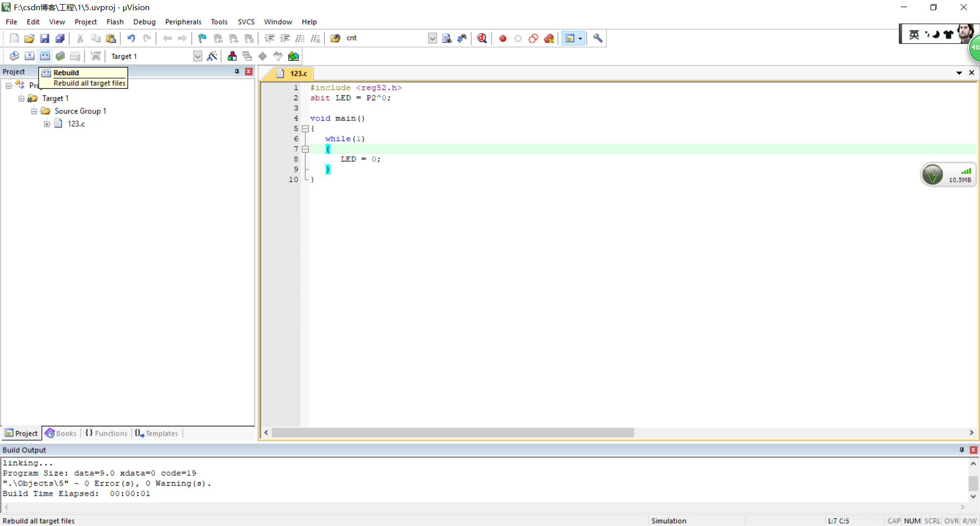Close the Build Output panel with the red X
Image resolution: width=980 pixels, height=526 pixels.
click(x=973, y=450)
